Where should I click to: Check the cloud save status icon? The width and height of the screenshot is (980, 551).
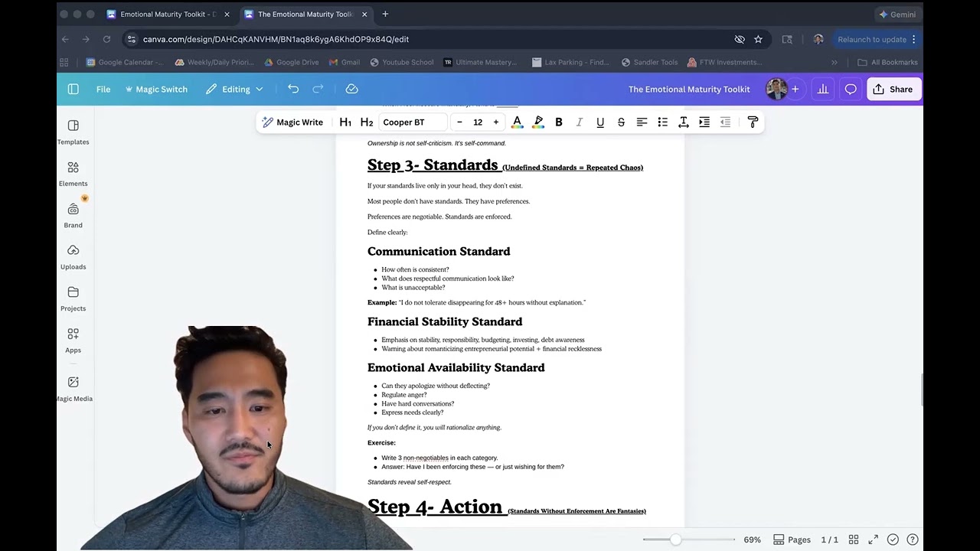pyautogui.click(x=351, y=89)
